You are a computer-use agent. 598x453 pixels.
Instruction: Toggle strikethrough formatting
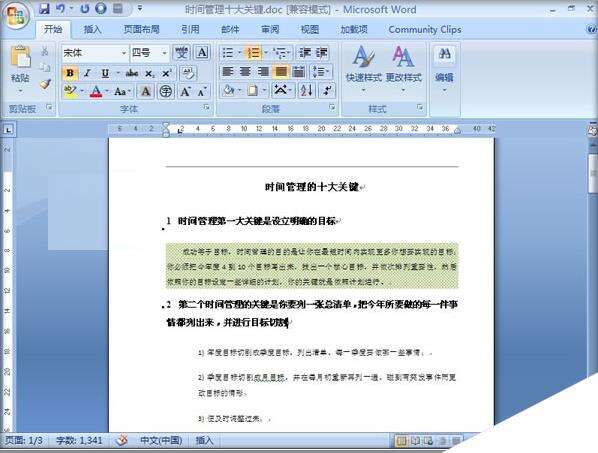(132, 73)
